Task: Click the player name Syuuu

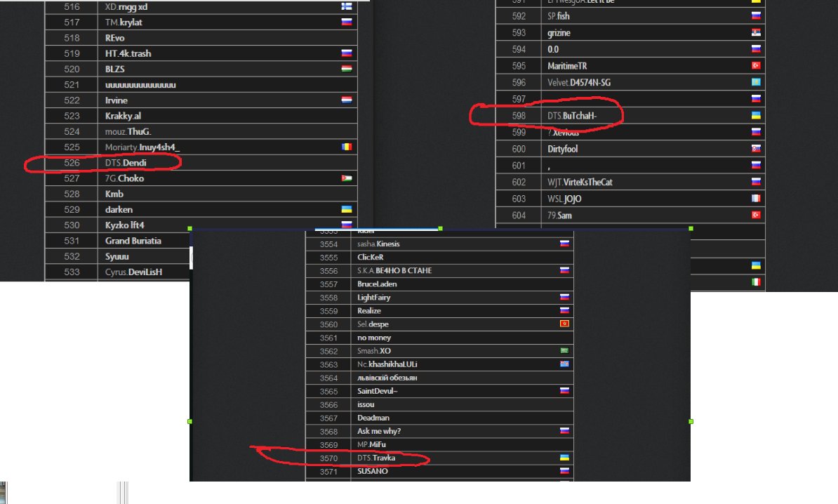Action: coord(117,256)
